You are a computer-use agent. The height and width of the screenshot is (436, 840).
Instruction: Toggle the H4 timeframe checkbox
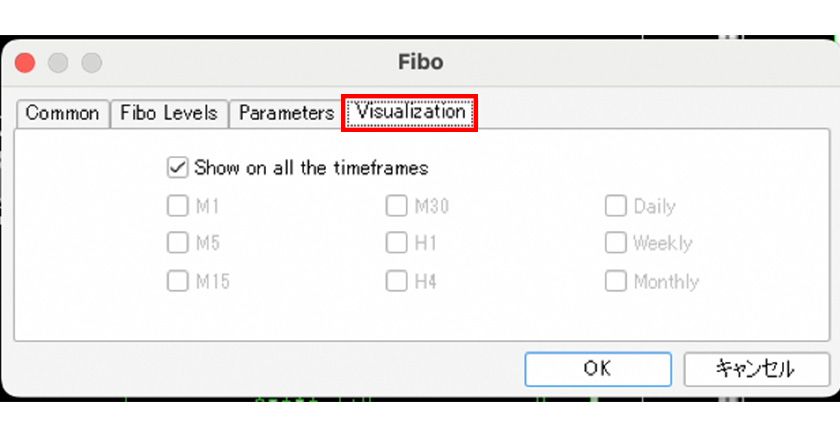tap(397, 281)
